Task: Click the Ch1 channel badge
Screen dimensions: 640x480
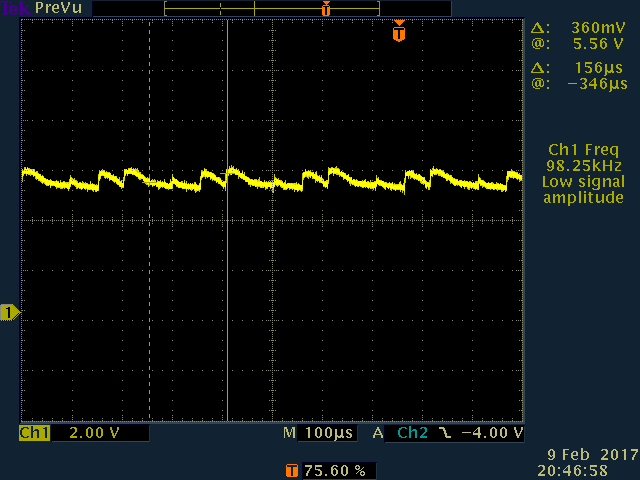Action: point(34,433)
